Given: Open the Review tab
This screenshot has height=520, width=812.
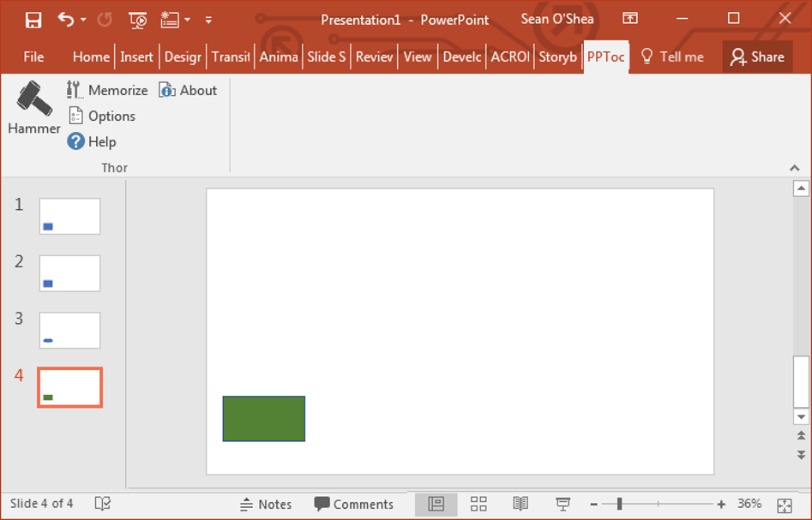Looking at the screenshot, I should tap(375, 57).
